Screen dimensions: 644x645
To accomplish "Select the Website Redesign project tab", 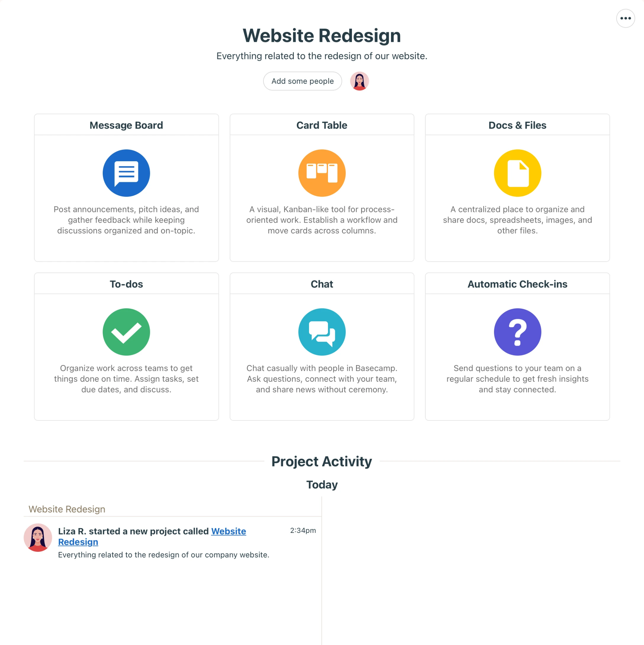I will coord(67,509).
